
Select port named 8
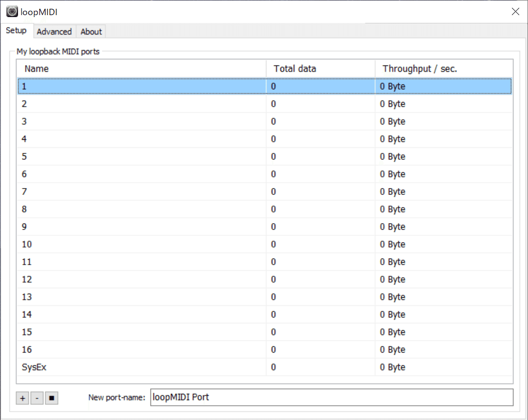tap(264, 209)
